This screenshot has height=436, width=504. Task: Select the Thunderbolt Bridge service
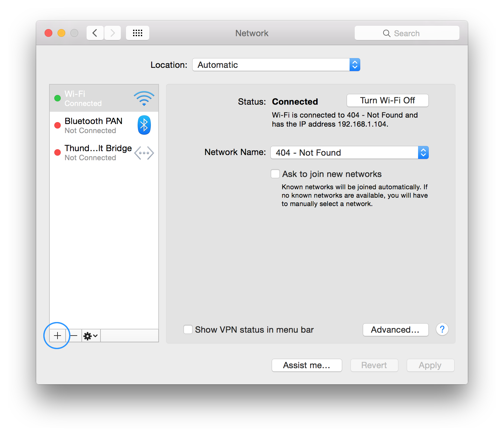[x=104, y=152]
